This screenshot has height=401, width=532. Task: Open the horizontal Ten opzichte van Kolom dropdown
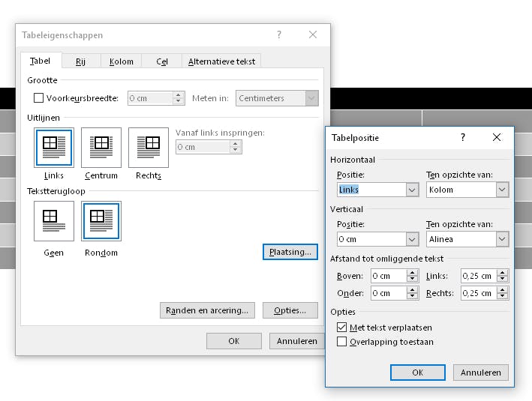[x=502, y=190]
